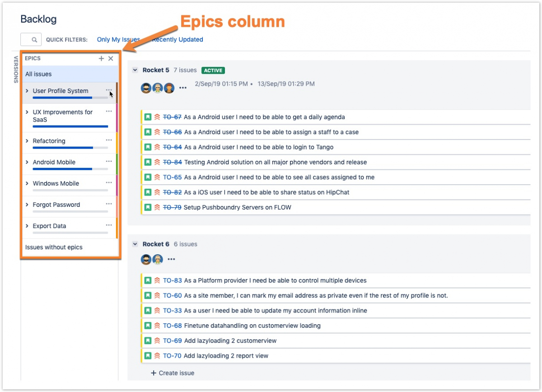Click the plus icon to create epic
The image size is (542, 392).
click(102, 59)
